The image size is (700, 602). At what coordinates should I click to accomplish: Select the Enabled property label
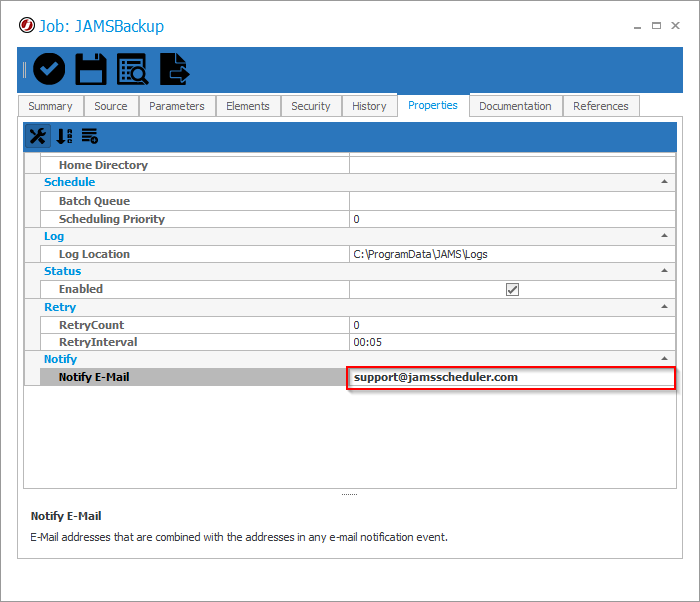81,289
